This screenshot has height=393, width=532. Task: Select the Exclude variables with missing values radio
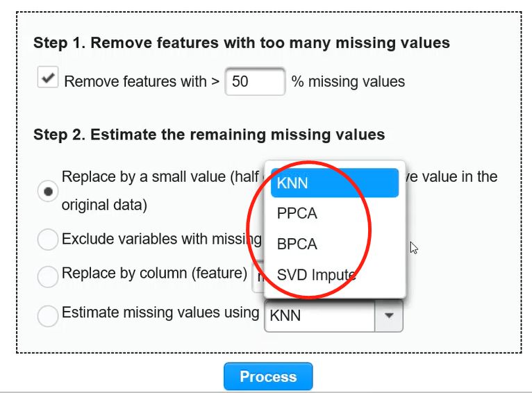pyautogui.click(x=48, y=240)
